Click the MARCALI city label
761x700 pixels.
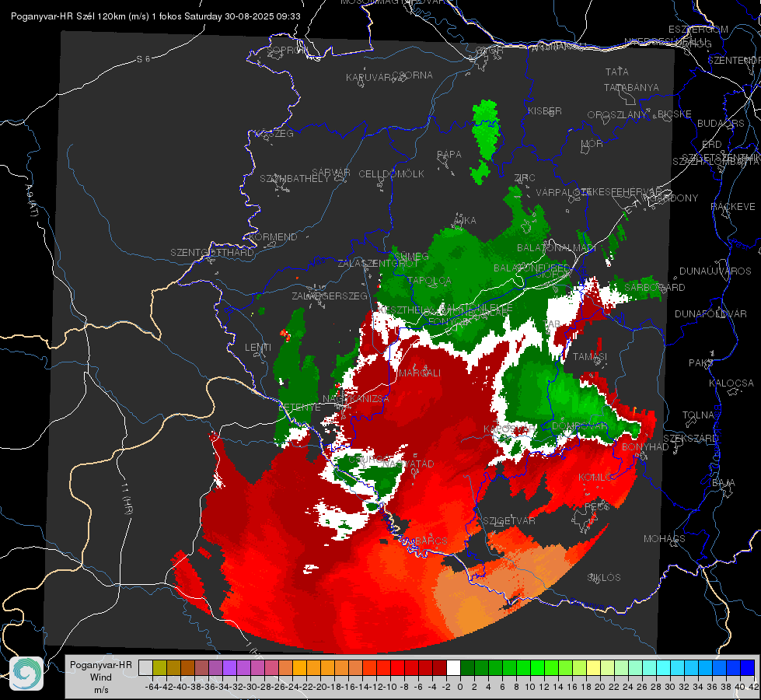420,373
